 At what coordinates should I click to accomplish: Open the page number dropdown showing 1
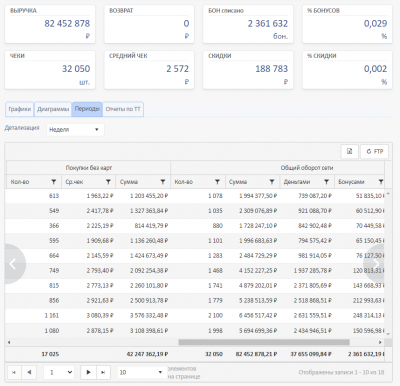tap(59, 372)
